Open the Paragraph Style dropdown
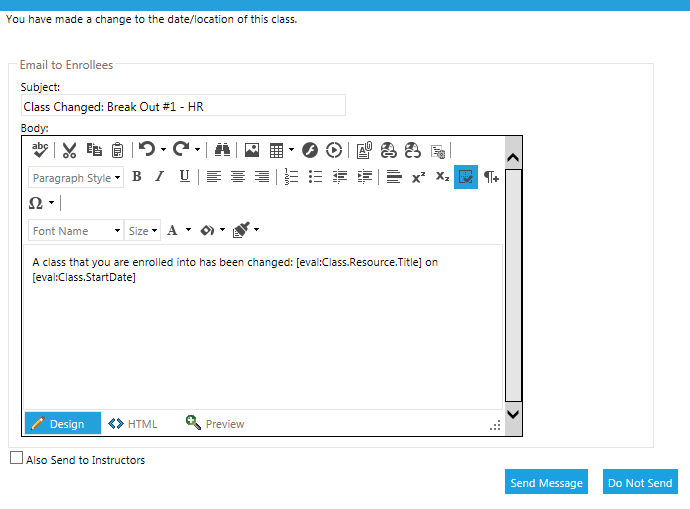690x509 pixels. point(76,178)
